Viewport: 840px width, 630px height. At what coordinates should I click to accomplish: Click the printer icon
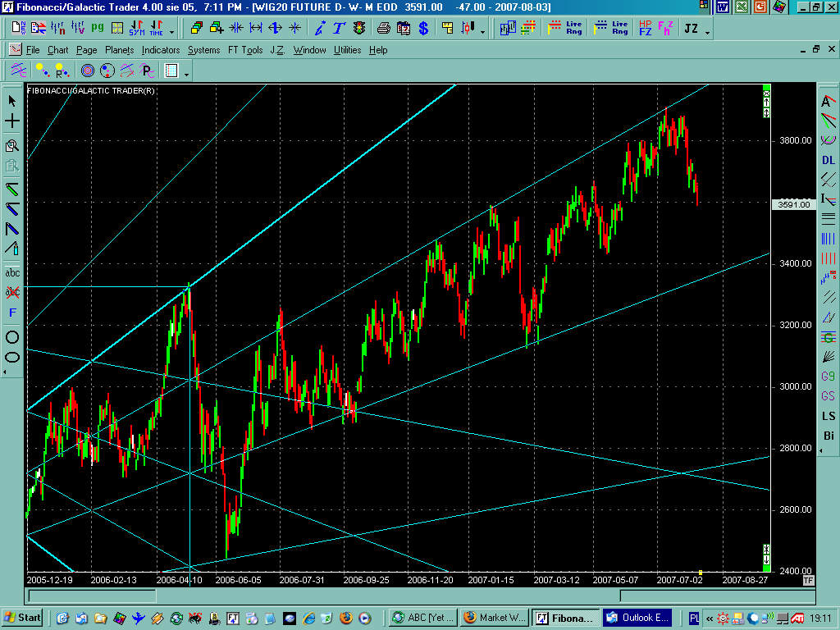coord(384,29)
